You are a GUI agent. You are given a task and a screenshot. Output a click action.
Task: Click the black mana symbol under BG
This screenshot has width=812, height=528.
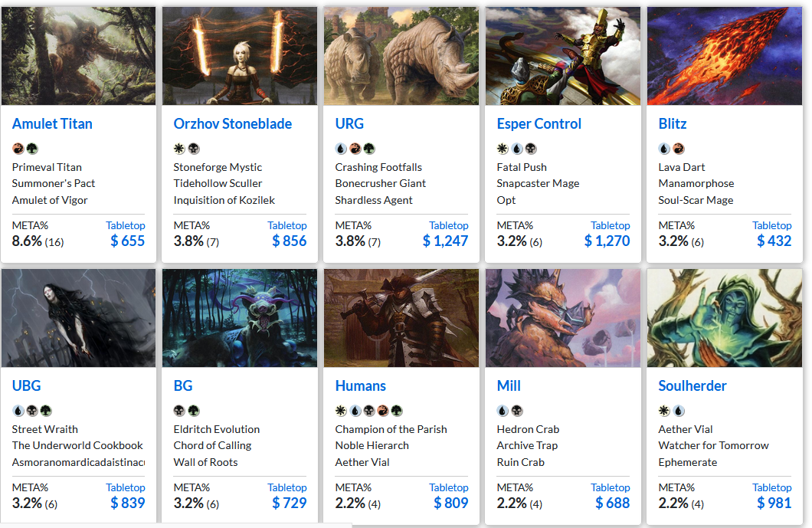coord(179,411)
